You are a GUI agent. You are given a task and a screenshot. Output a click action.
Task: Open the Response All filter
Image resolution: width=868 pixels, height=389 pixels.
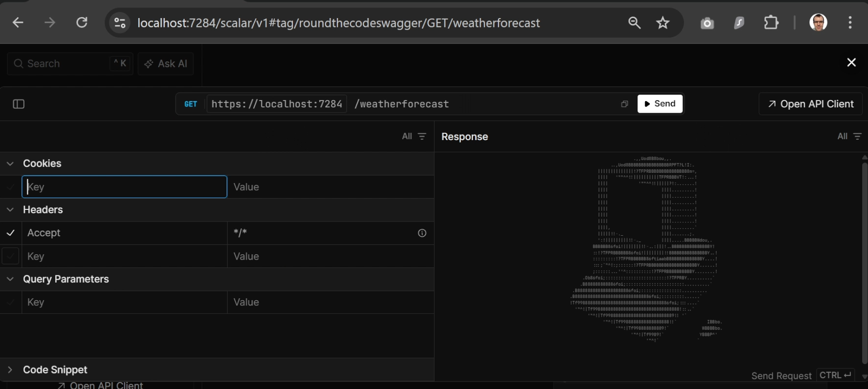click(849, 136)
